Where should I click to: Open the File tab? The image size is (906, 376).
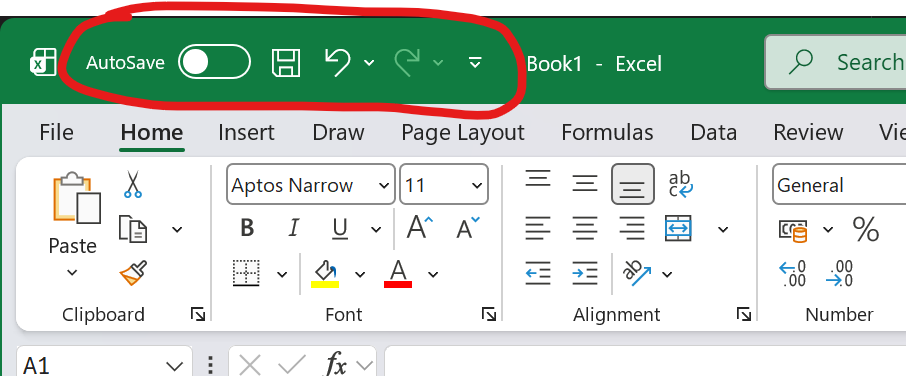click(56, 133)
